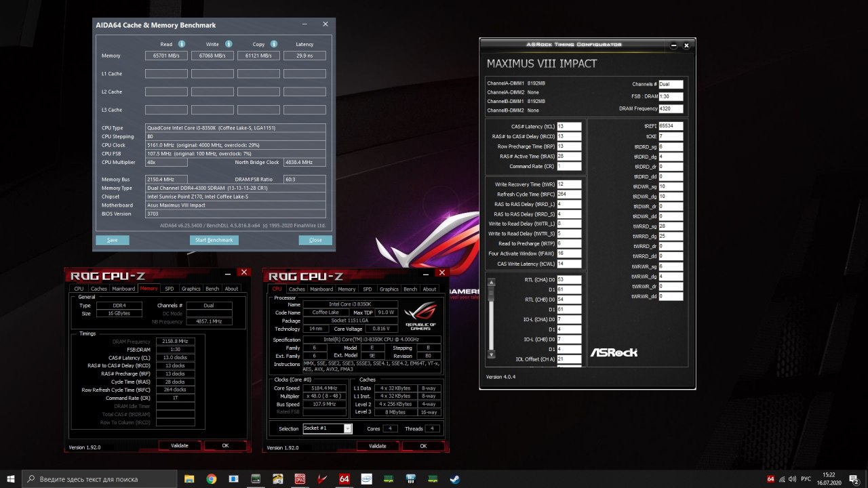The image size is (868, 488).
Task: Click scroll-up arrow in ASRock RTL section
Action: [491, 281]
